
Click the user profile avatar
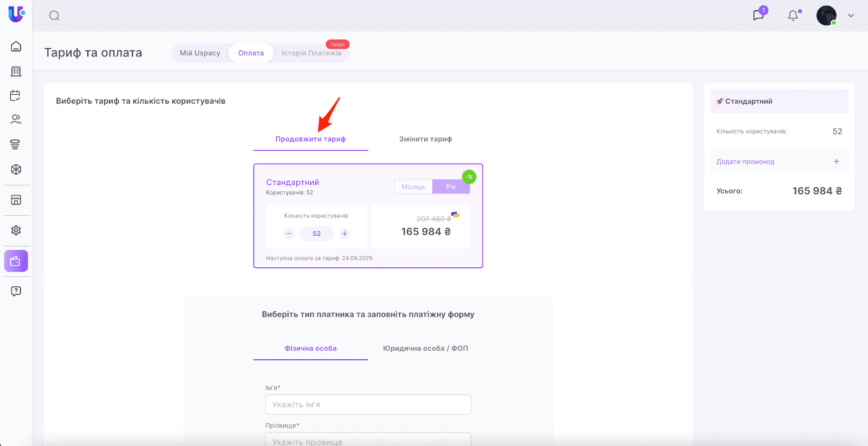pos(826,16)
